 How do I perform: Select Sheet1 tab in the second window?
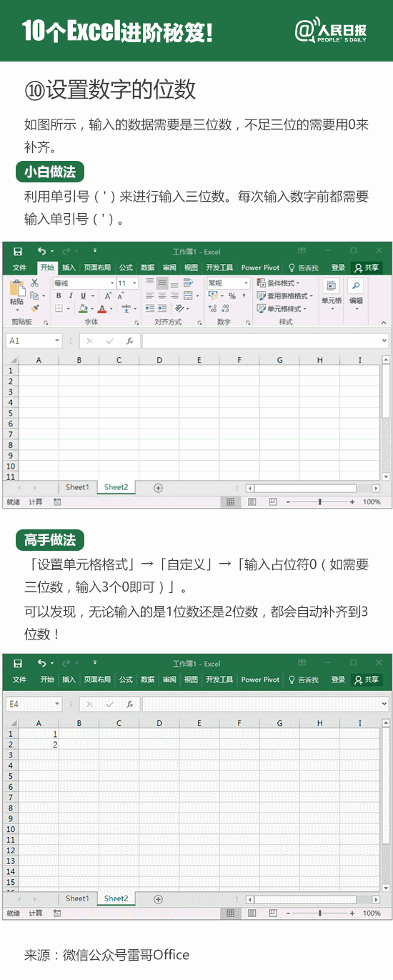click(77, 898)
